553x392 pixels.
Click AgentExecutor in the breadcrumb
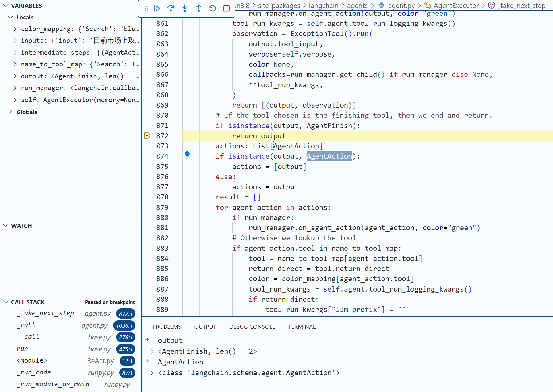click(456, 6)
